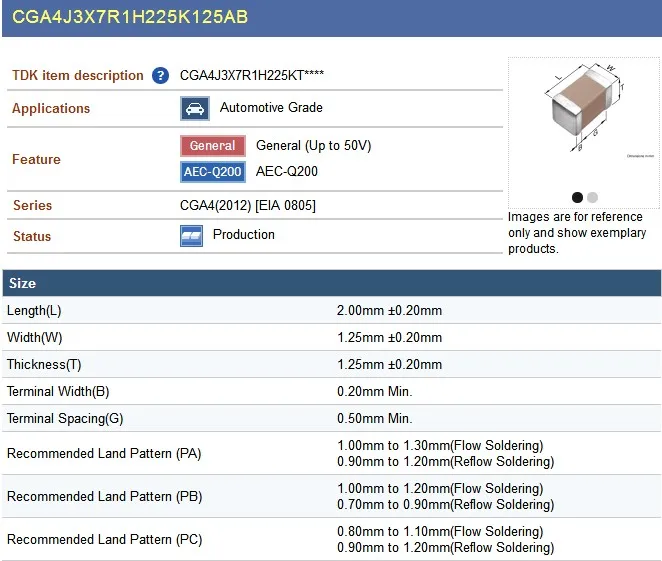The width and height of the screenshot is (662, 561).
Task: Click the Applications row label
Action: pyautogui.click(x=51, y=108)
